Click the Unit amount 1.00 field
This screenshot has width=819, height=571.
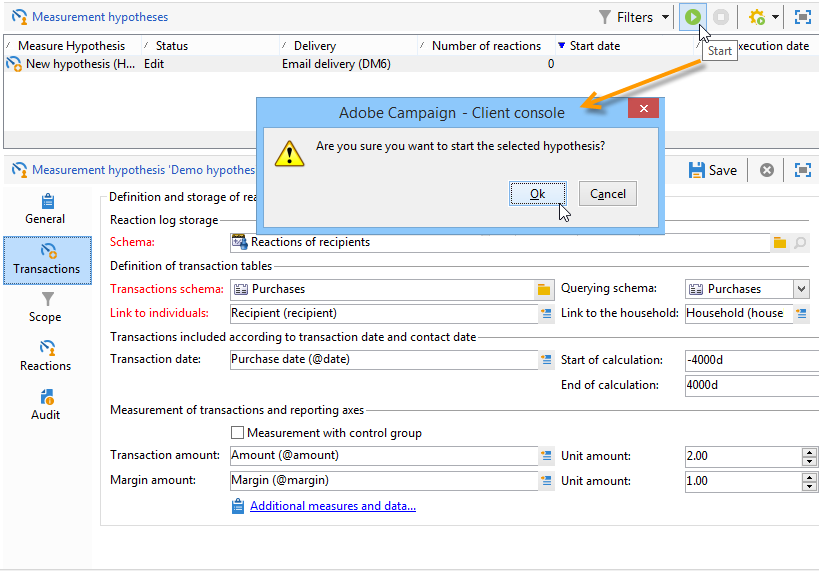point(744,481)
